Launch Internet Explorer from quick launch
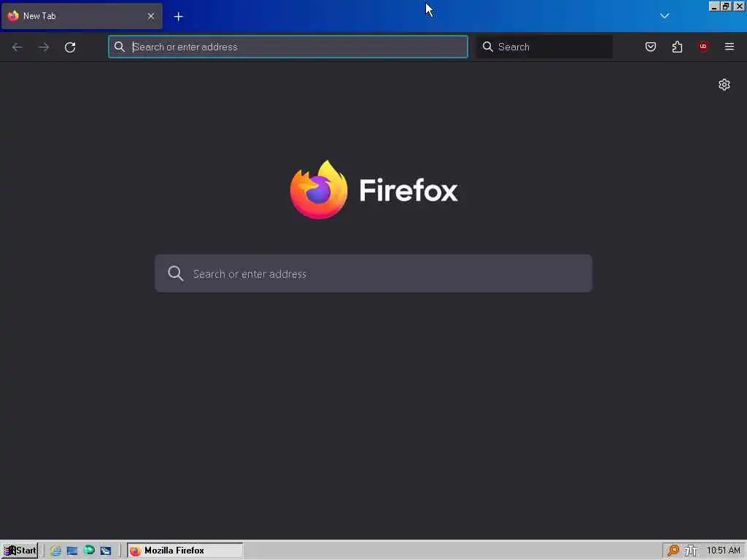Screen dimensions: 747x560 tap(55, 551)
